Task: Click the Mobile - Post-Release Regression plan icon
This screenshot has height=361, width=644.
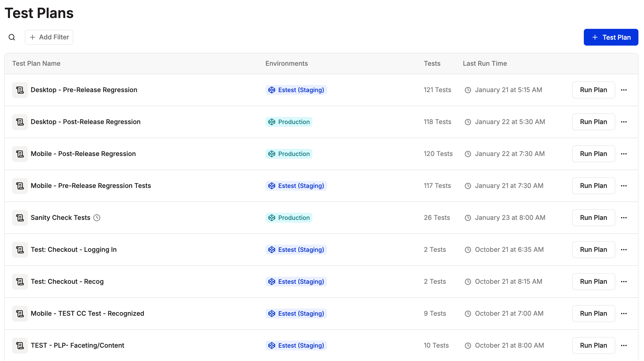Action: (20, 154)
